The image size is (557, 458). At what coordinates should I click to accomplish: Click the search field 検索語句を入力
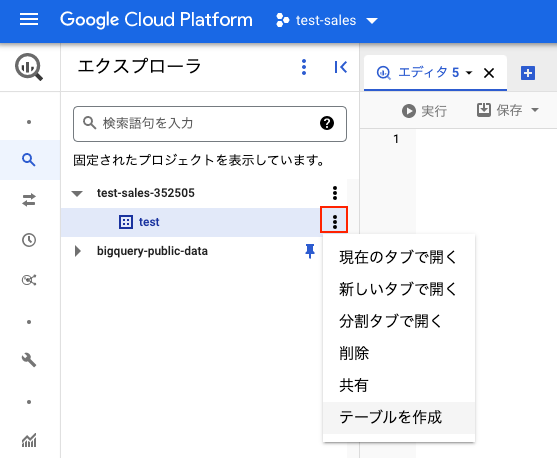[210, 124]
